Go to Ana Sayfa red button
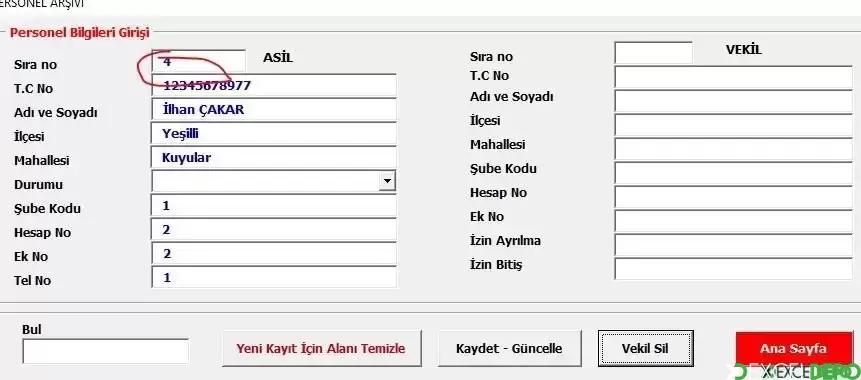This screenshot has width=861, height=380. click(x=793, y=348)
